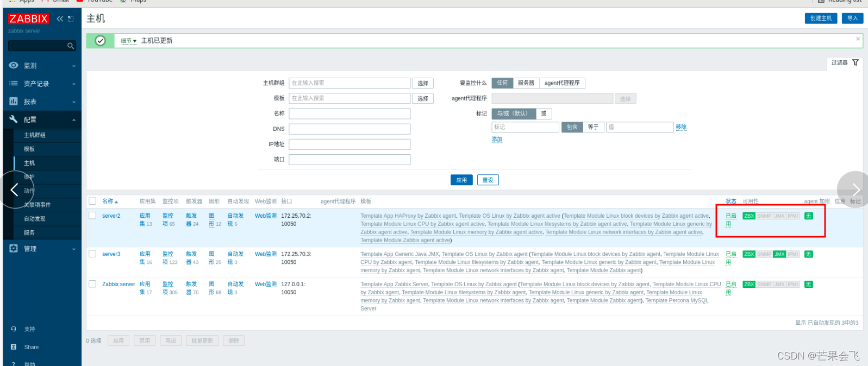Tick the checkbox for server2
868x366 pixels.
click(x=92, y=216)
